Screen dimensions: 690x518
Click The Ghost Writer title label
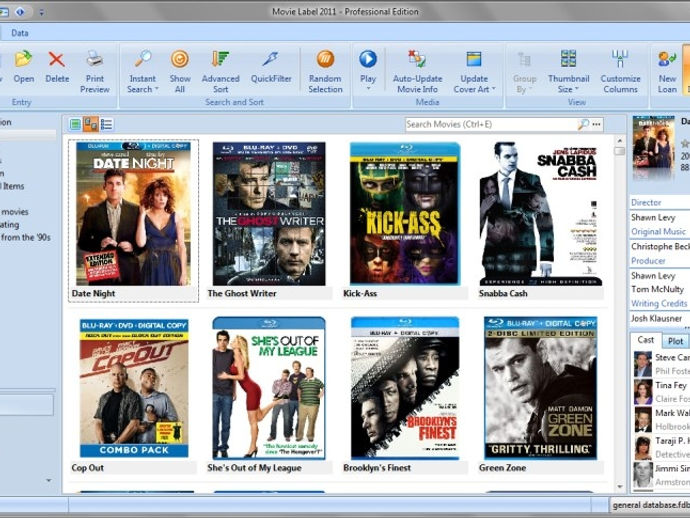point(242,294)
